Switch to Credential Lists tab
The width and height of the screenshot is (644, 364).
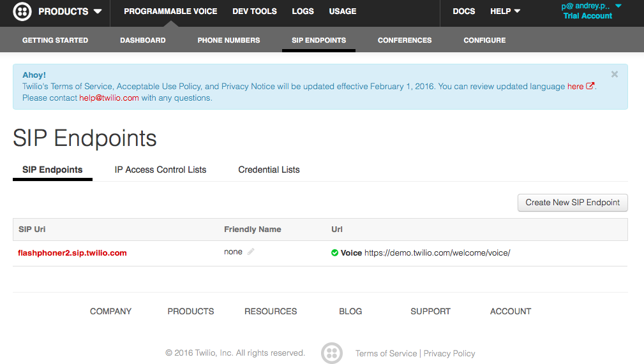pos(269,170)
